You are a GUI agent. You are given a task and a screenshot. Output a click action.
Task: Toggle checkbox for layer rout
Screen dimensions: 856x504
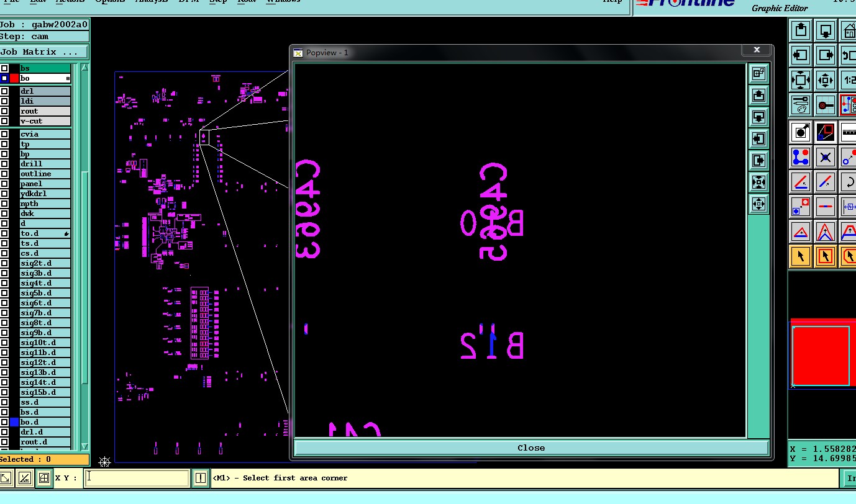point(4,111)
